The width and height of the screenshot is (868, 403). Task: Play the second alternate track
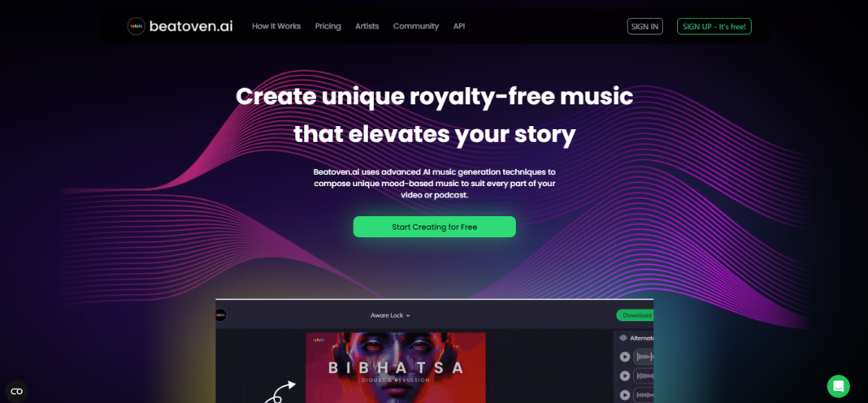625,376
